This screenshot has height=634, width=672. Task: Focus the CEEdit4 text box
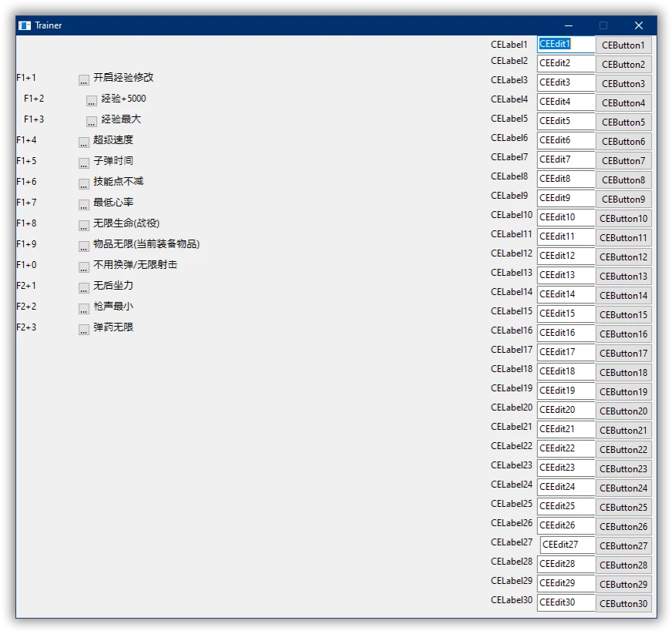coord(566,102)
